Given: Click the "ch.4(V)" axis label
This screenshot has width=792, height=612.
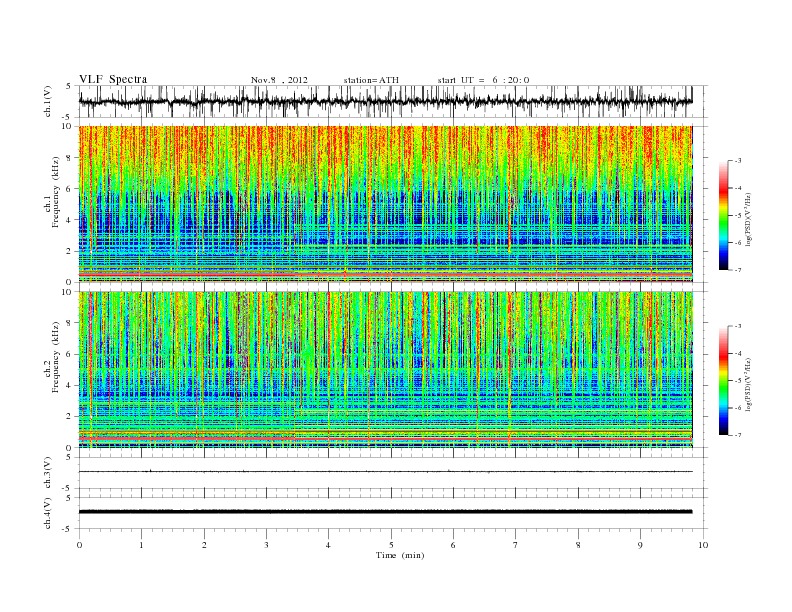Looking at the screenshot, I should [x=48, y=513].
